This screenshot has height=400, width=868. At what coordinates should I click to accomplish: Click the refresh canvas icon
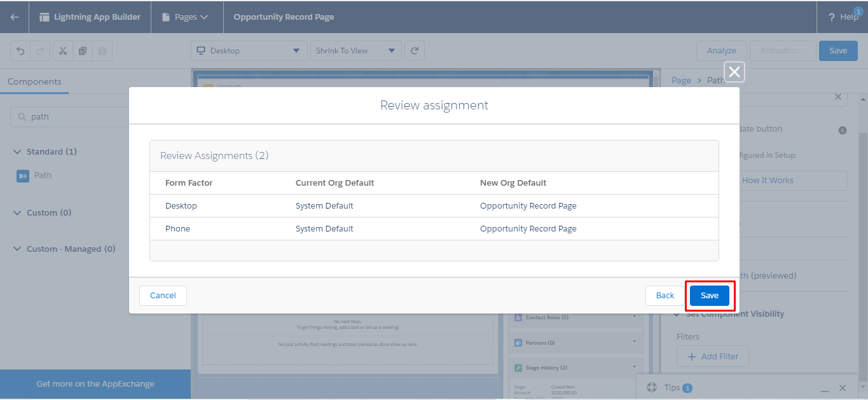(x=415, y=51)
